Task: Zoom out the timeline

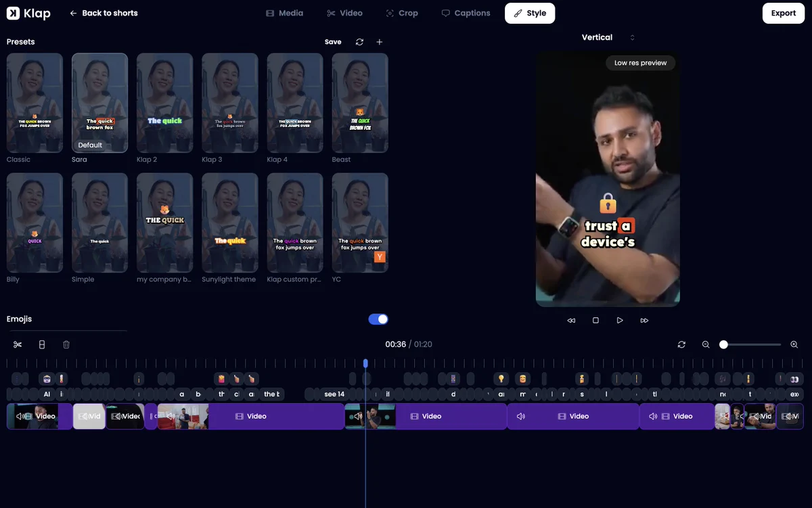Action: (x=706, y=344)
